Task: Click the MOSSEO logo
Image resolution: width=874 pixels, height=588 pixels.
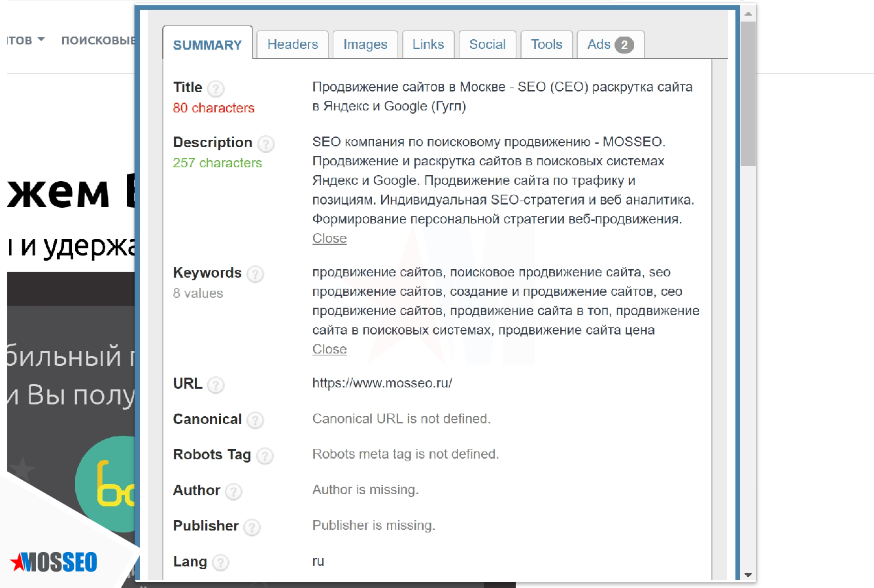Action: point(54,561)
